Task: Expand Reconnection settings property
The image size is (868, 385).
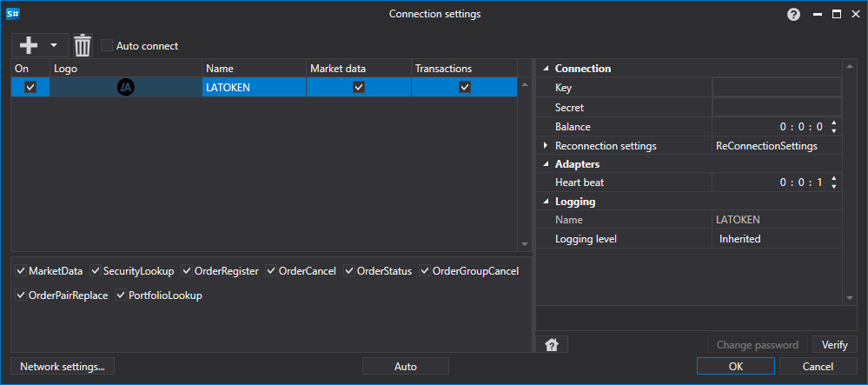Action: click(x=546, y=146)
